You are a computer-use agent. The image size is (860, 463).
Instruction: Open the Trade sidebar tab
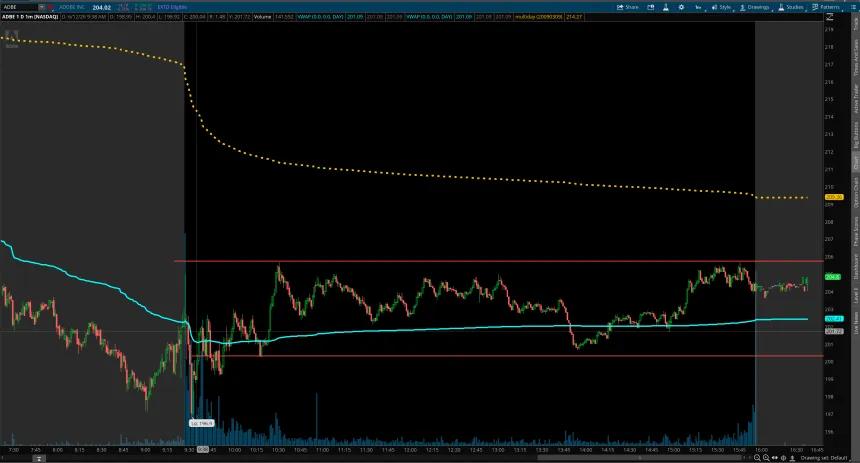855,23
